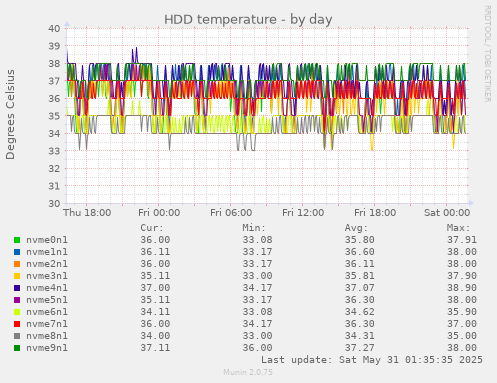Click the 35 value on temperature axis
This screenshot has height=383, width=497.
54,116
